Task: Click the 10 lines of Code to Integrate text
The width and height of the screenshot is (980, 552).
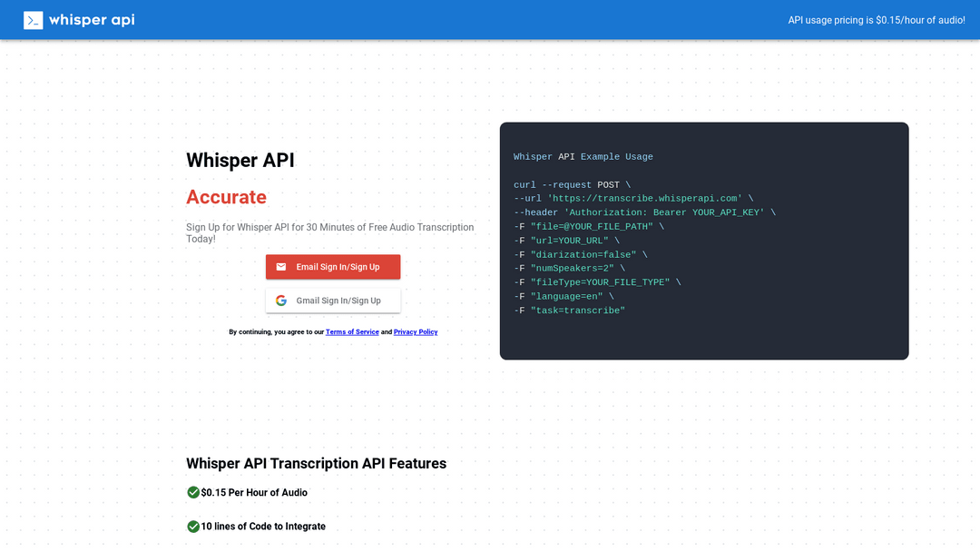Action: click(x=263, y=527)
